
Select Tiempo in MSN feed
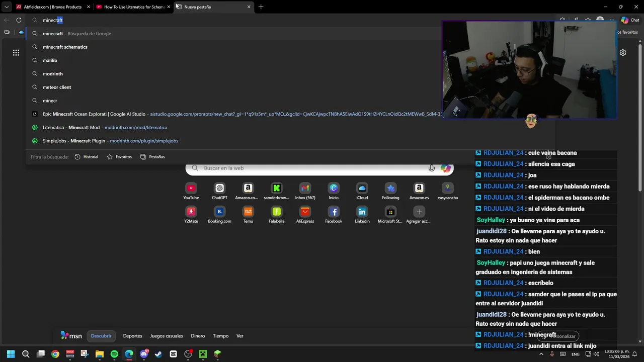point(220,336)
